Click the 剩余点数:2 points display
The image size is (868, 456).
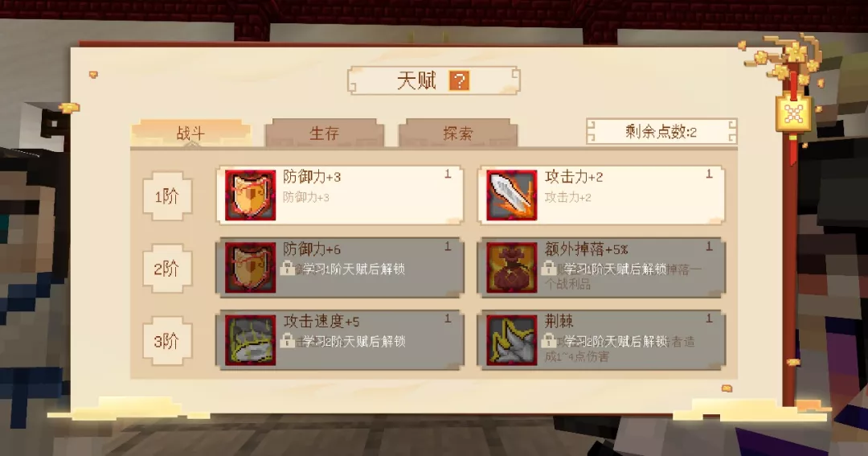click(x=661, y=131)
